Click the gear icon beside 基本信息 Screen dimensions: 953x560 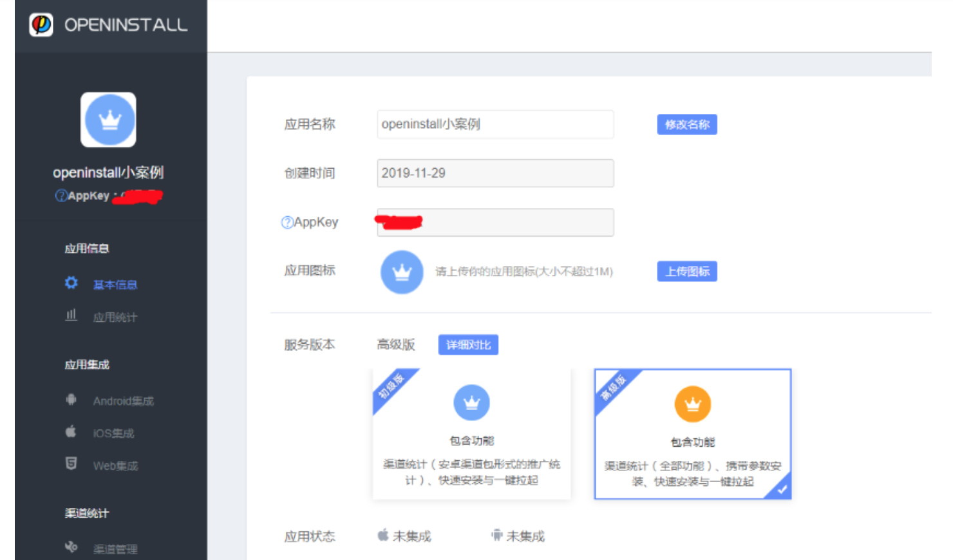(71, 283)
